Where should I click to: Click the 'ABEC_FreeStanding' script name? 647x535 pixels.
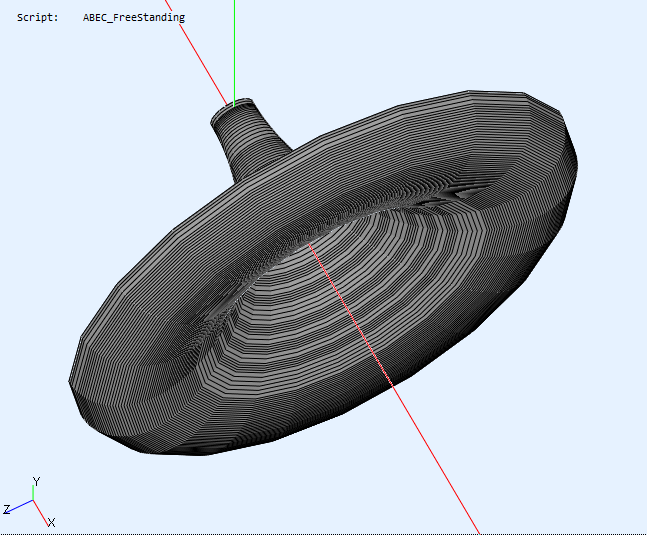click(134, 18)
